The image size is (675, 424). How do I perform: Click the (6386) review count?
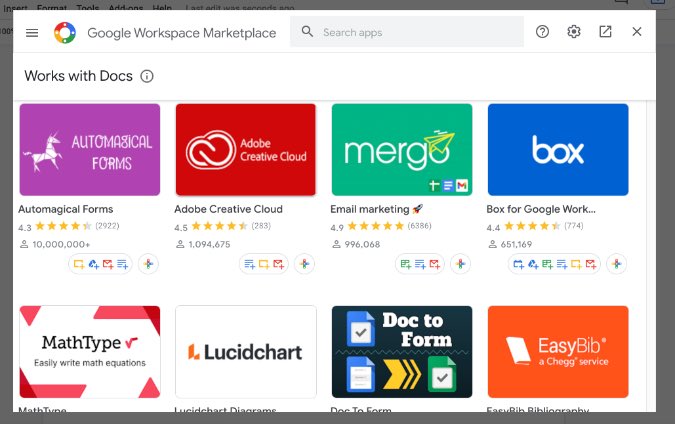pyautogui.click(x=419, y=226)
